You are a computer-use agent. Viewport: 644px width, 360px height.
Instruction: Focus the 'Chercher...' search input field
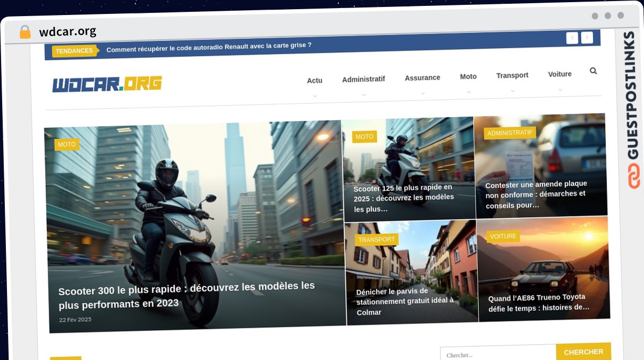point(499,353)
